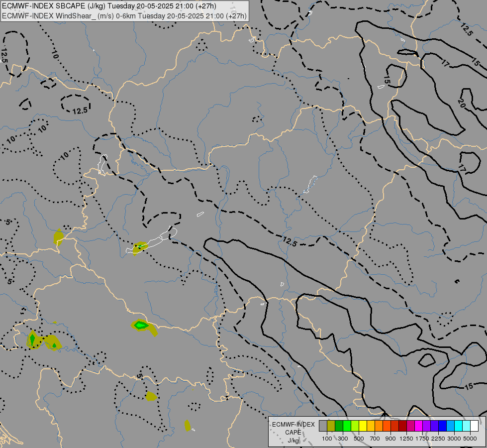Click the legend tick value '1250'
Screen dimensions: 487x448
coord(406,439)
